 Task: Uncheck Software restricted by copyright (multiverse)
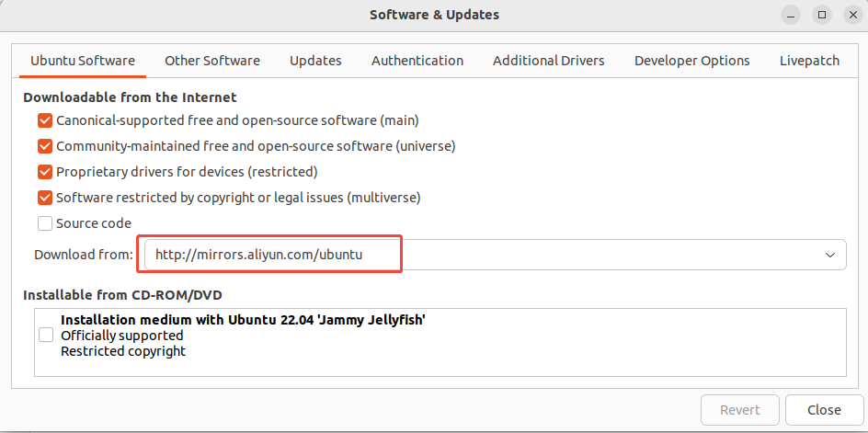click(x=45, y=198)
